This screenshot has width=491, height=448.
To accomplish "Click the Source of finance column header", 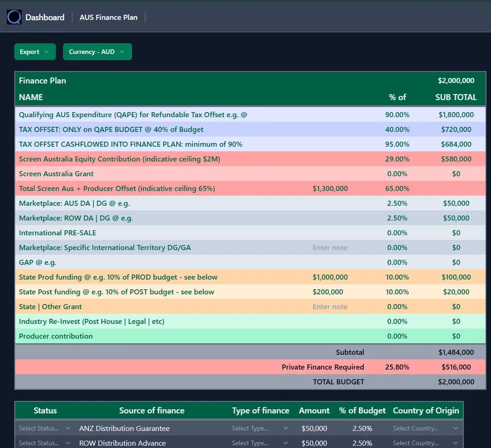I will [x=152, y=411].
